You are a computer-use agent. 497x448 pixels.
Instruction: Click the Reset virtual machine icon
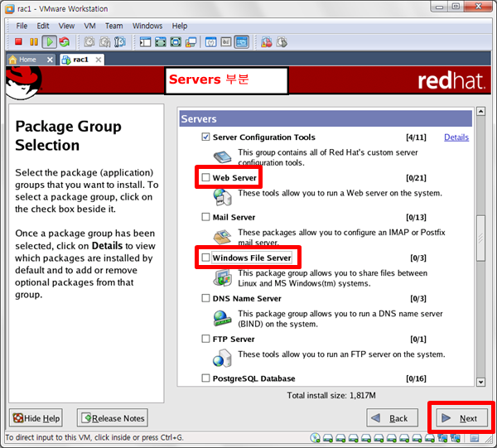coord(65,41)
